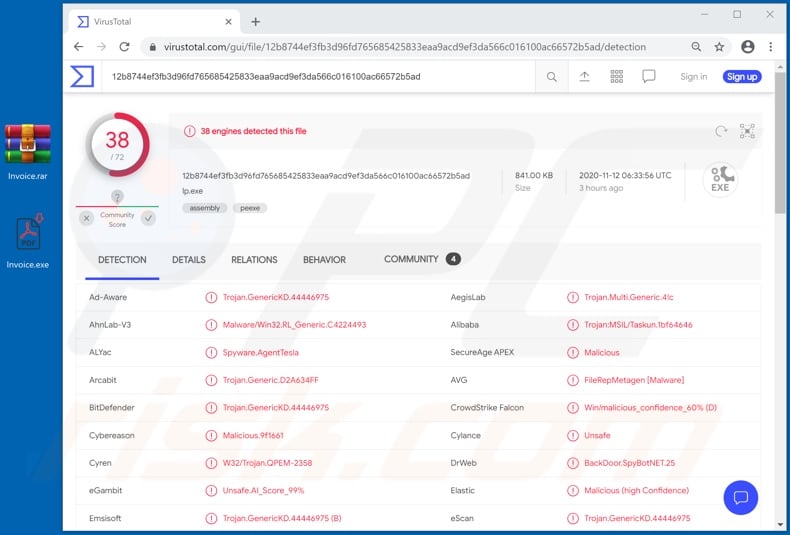
Task: Open Chrome three-dot menu
Action: [770, 47]
